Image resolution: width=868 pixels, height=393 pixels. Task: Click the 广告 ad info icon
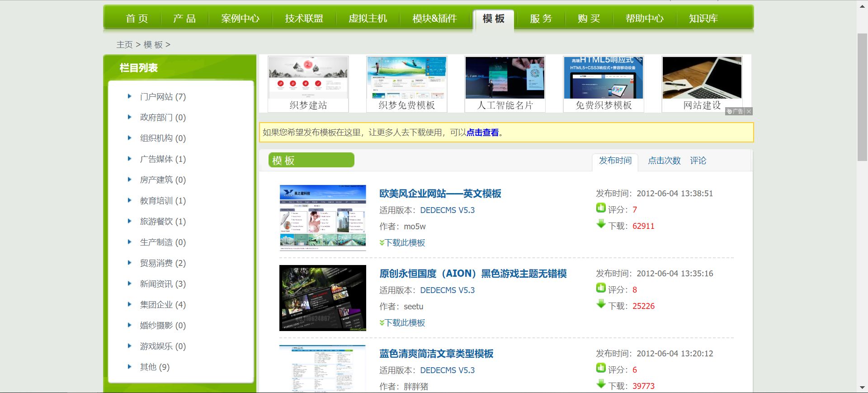pyautogui.click(x=735, y=111)
